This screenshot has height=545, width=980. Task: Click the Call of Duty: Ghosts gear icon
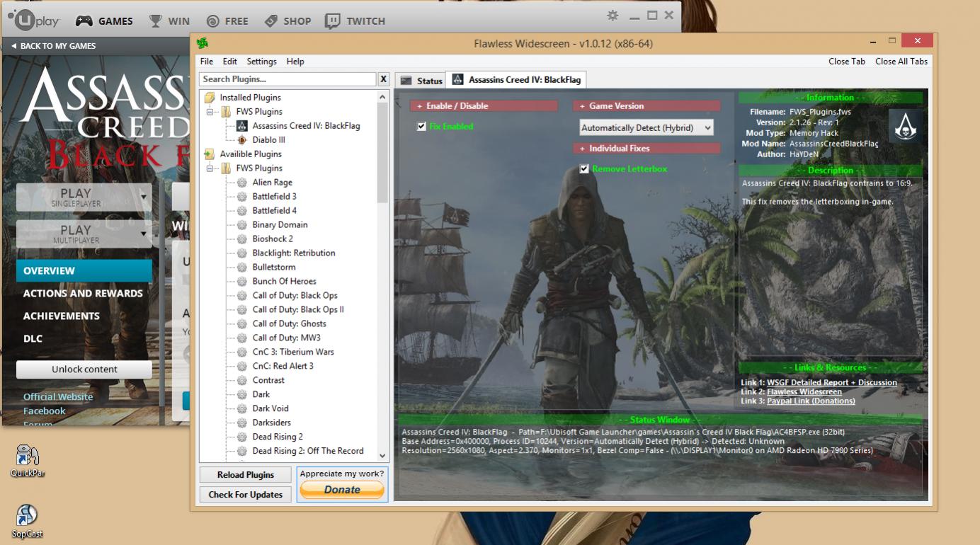pyautogui.click(x=241, y=323)
